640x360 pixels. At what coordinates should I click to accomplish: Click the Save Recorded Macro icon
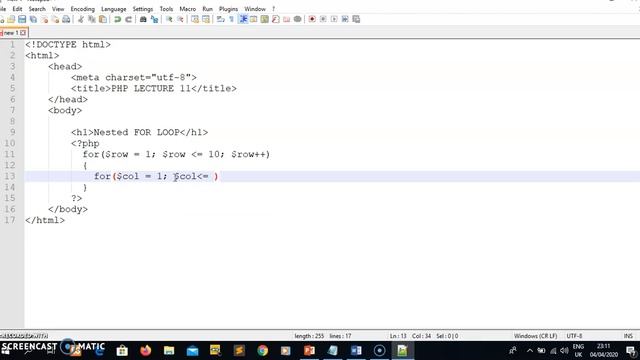(x=356, y=19)
